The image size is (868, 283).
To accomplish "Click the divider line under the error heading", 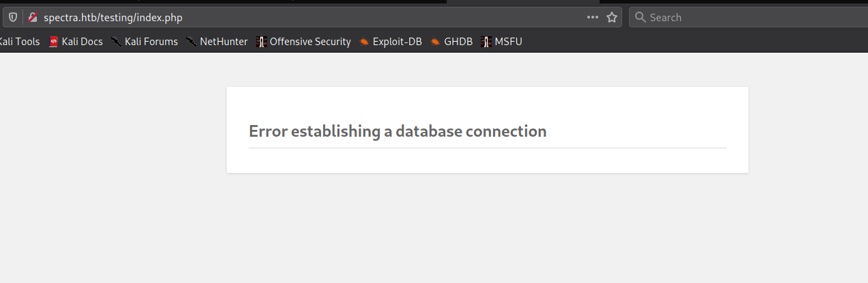I will pos(487,148).
